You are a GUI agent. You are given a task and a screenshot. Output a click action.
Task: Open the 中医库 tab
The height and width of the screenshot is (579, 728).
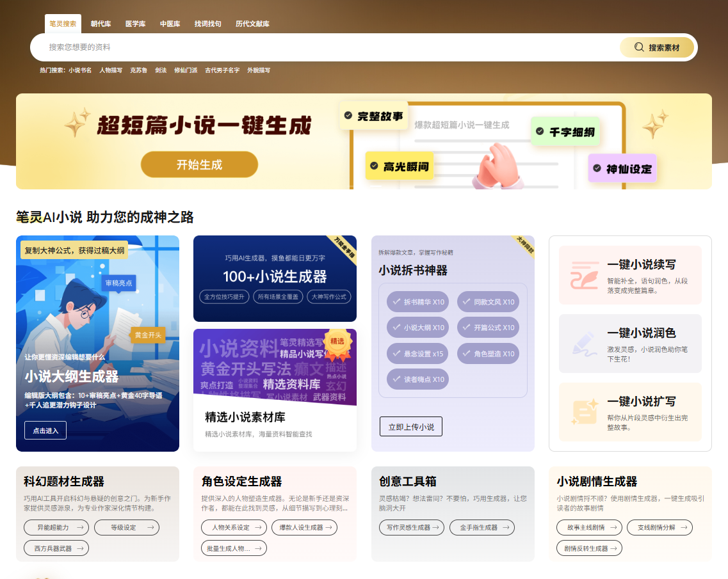tap(170, 24)
